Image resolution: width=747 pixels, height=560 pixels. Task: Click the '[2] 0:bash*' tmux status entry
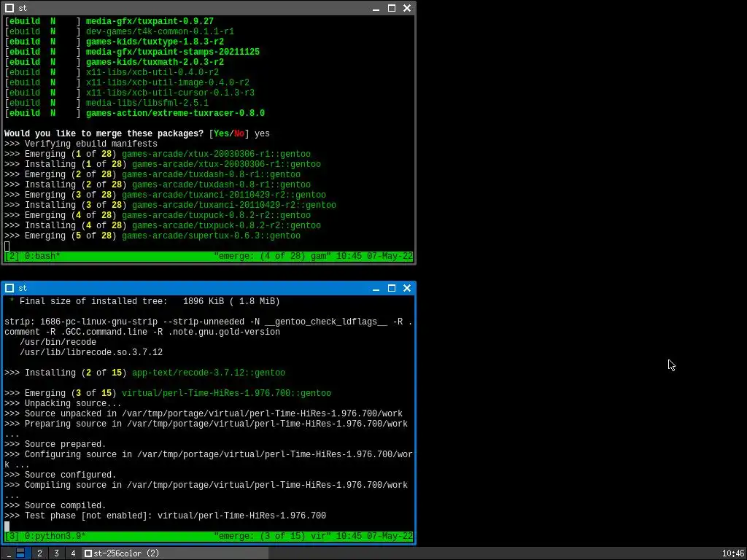[32, 256]
